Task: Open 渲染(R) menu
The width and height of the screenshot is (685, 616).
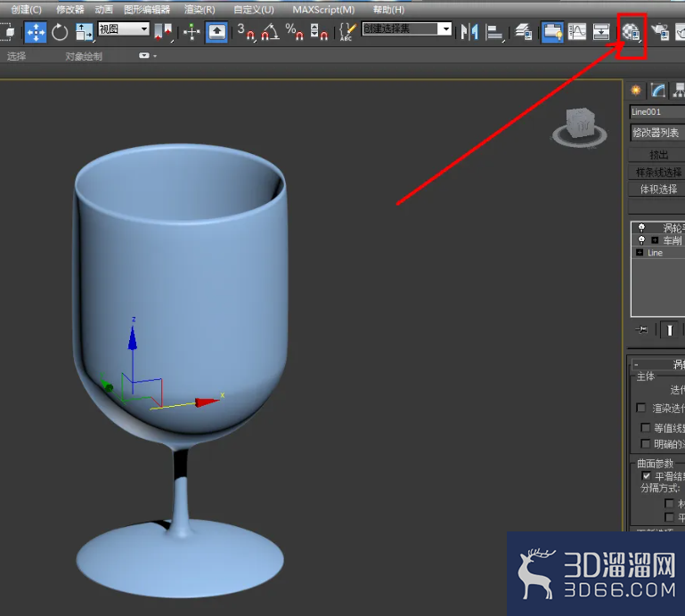Action: [200, 9]
